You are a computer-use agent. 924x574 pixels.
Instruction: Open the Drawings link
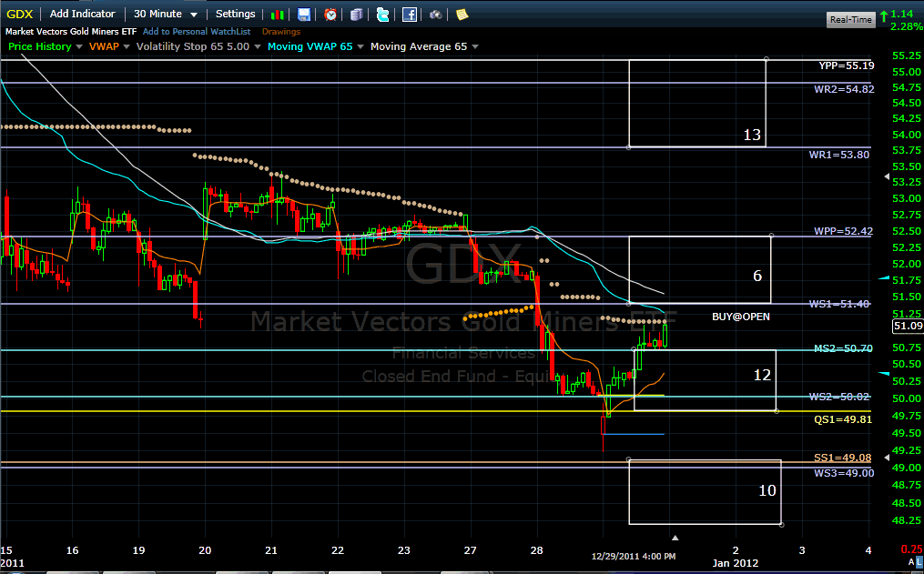[x=281, y=32]
